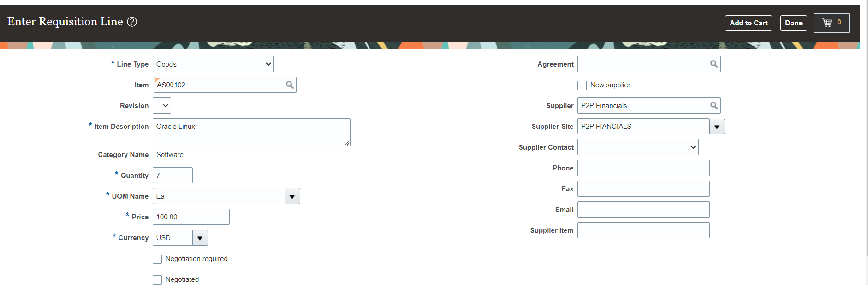This screenshot has width=868, height=285.
Task: Click into the Quantity field
Action: tap(172, 176)
